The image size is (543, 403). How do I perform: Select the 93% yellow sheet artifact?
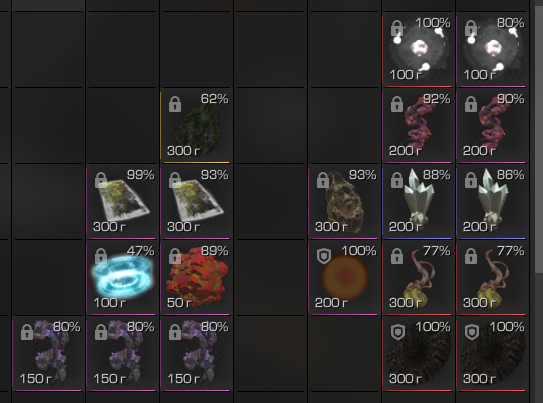coord(196,202)
